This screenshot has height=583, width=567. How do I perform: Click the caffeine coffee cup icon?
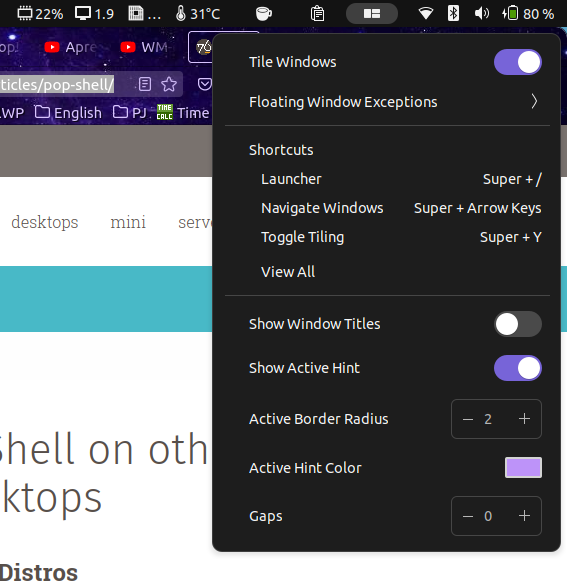pyautogui.click(x=264, y=14)
